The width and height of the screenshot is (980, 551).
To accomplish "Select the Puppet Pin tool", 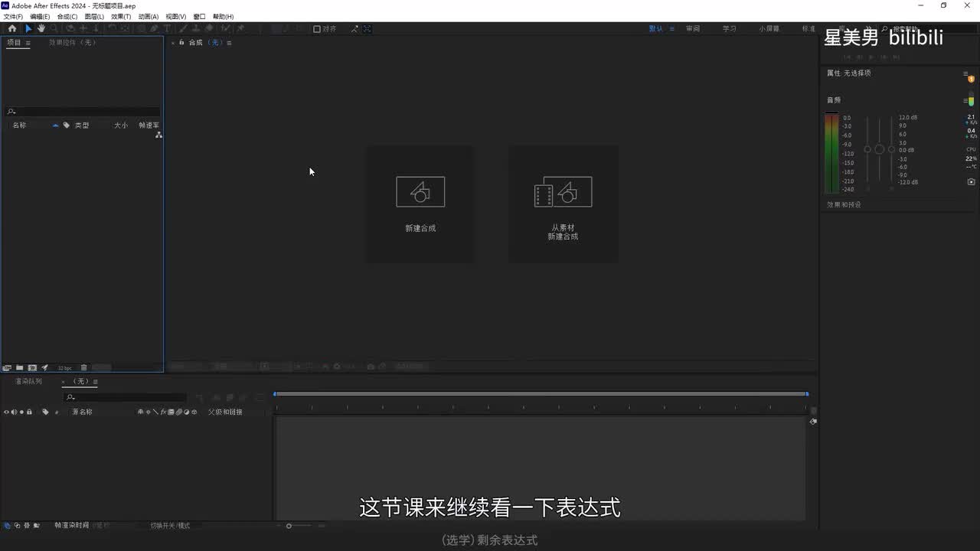I will coord(240,28).
